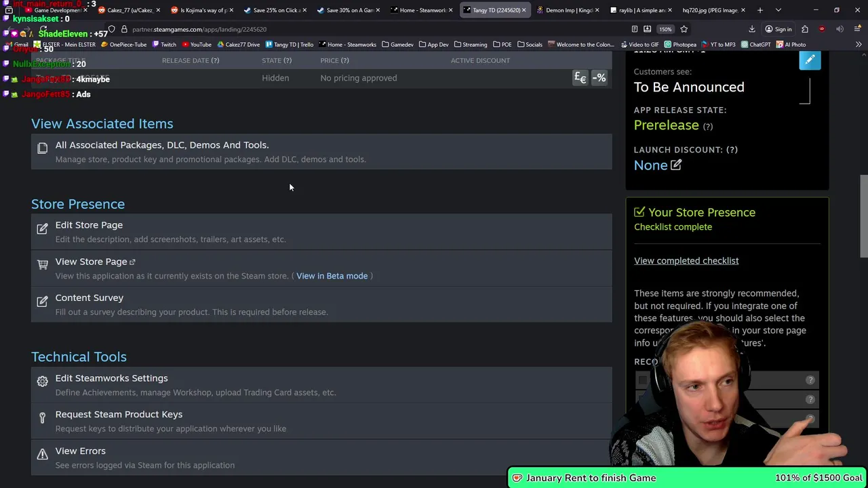Screen dimensions: 868x488
Task: Switch to the raylib tab
Action: point(639,10)
